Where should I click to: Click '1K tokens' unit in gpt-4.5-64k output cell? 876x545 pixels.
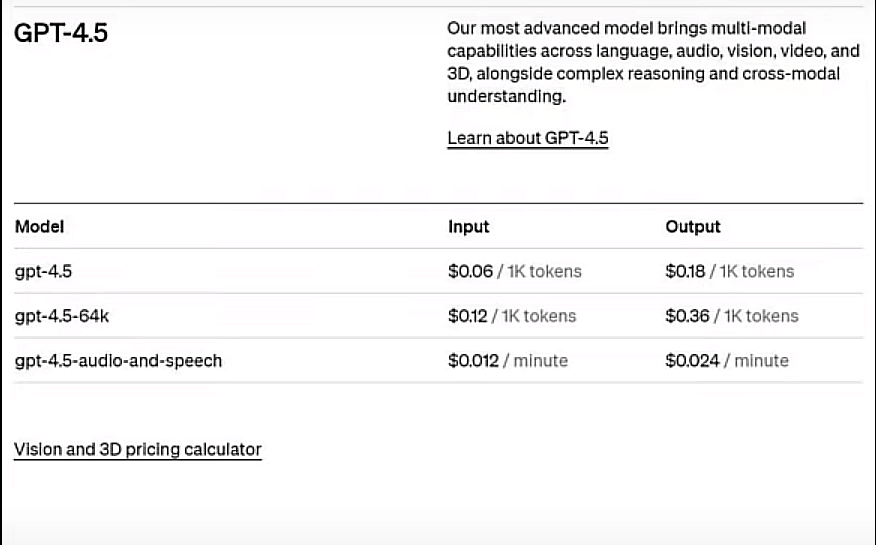(x=761, y=316)
